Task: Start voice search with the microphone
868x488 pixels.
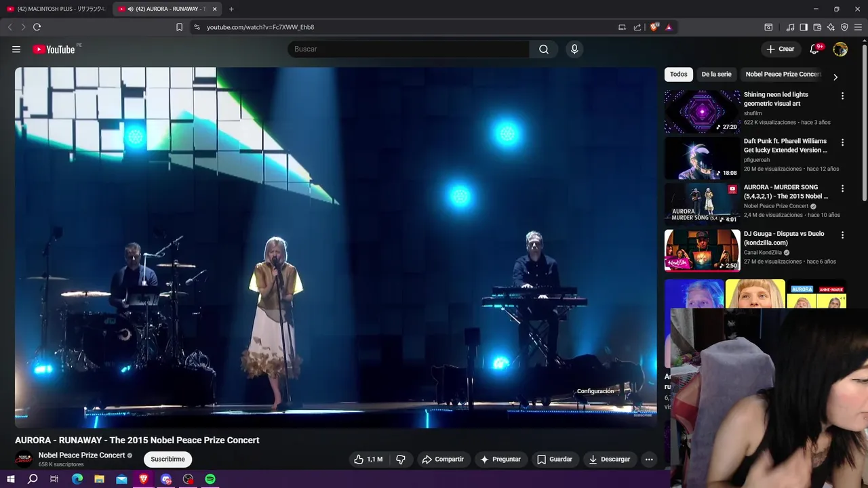Action: [x=574, y=49]
